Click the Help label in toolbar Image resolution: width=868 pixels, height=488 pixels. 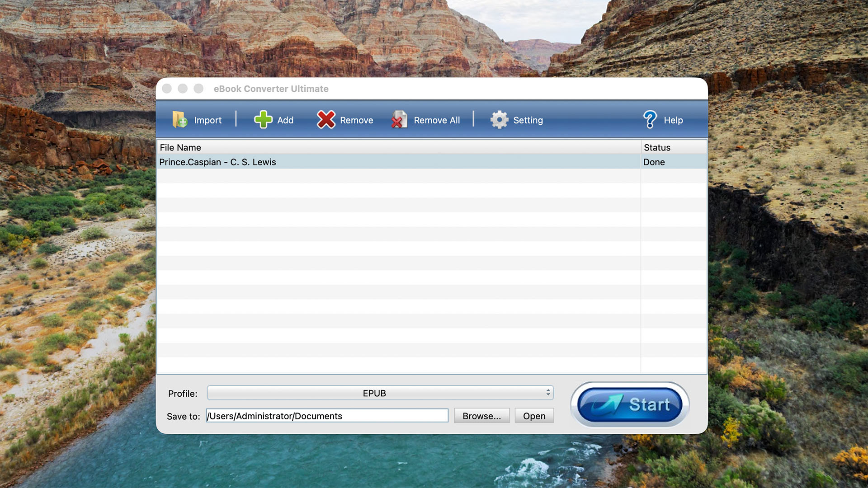(x=673, y=120)
